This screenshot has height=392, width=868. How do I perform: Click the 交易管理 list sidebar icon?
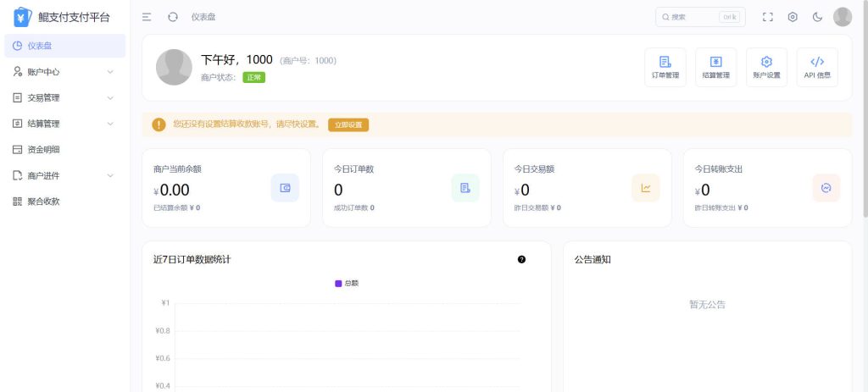click(x=17, y=98)
